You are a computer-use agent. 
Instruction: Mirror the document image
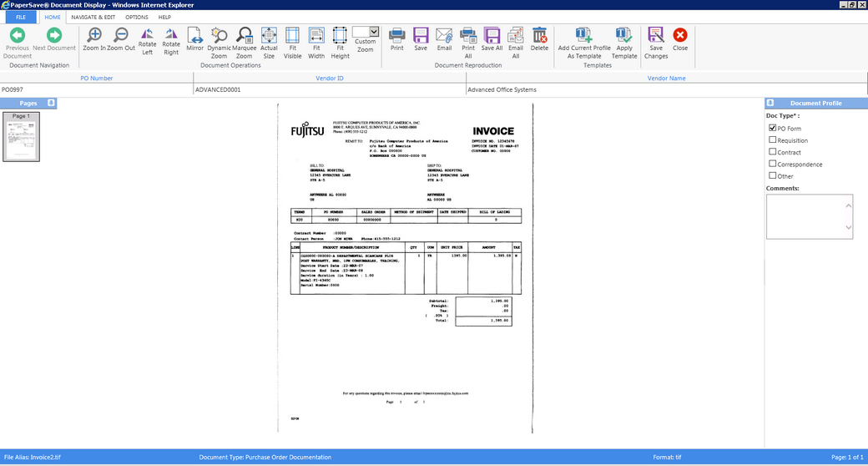tap(194, 35)
